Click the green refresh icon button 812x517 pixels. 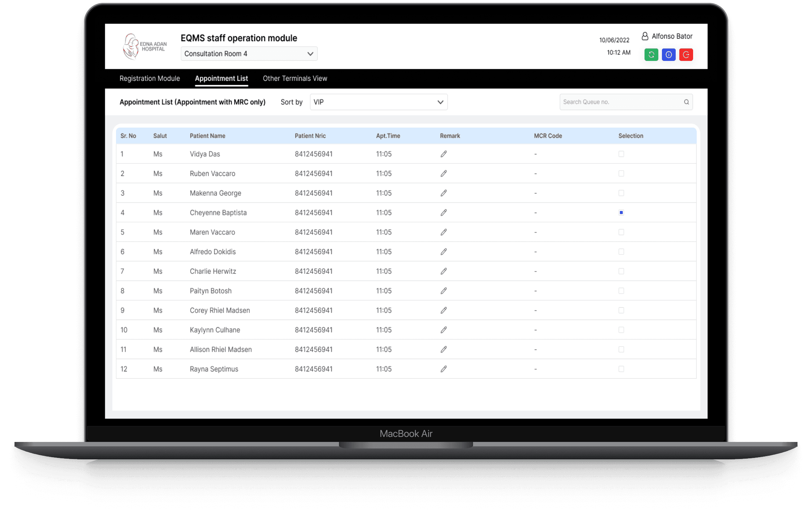click(651, 55)
